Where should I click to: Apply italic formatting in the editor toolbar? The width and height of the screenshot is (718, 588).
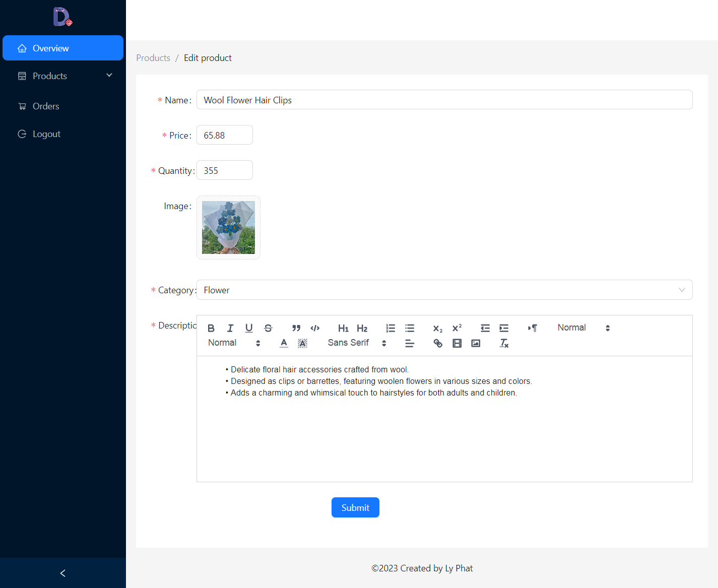230,328
